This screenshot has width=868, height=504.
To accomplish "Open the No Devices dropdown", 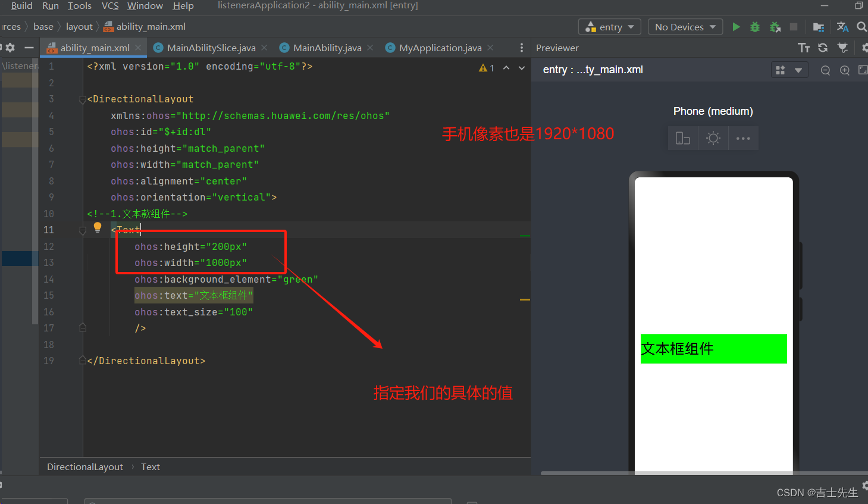I will pos(685,27).
